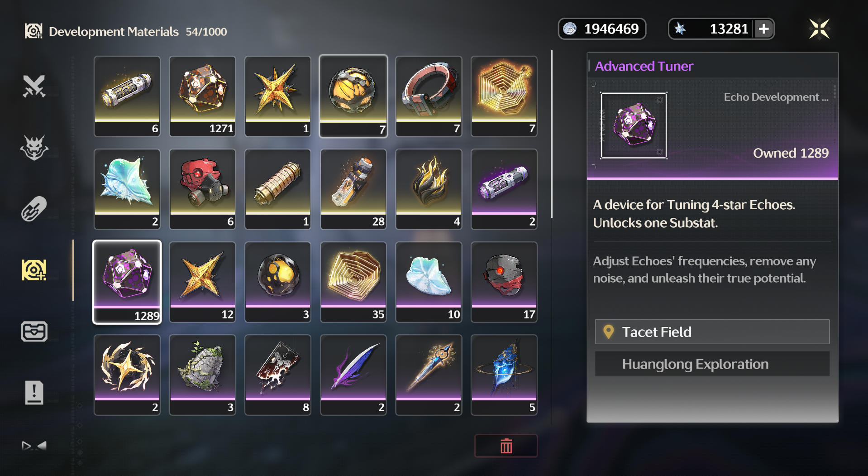Open the quest items exclamation mark tab
The image size is (868, 476).
34,392
